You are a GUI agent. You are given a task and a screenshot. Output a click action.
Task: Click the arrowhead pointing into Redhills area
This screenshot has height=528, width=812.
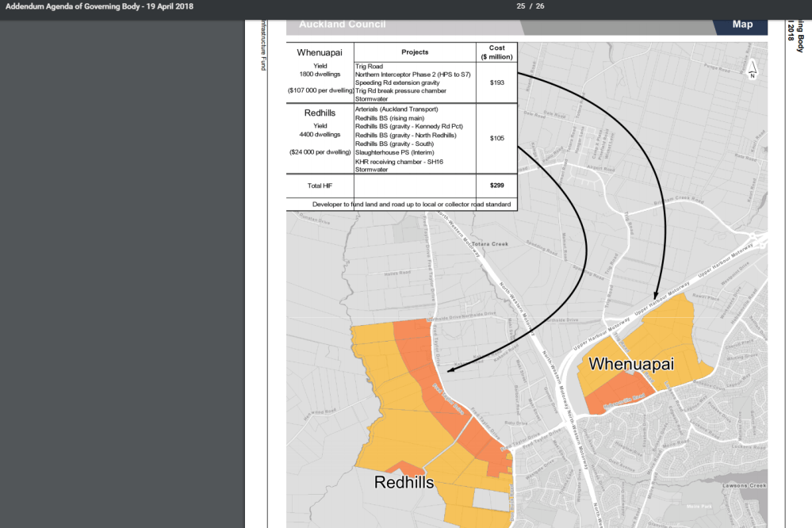click(451, 369)
